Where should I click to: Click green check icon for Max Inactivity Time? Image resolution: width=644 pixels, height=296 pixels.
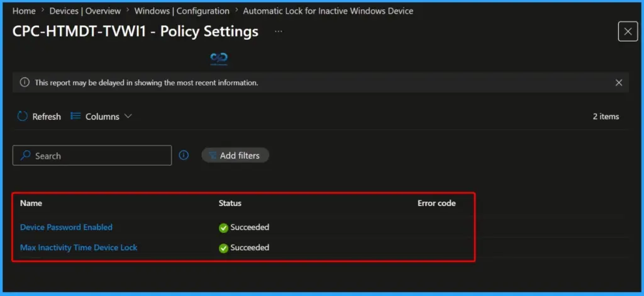(x=223, y=248)
